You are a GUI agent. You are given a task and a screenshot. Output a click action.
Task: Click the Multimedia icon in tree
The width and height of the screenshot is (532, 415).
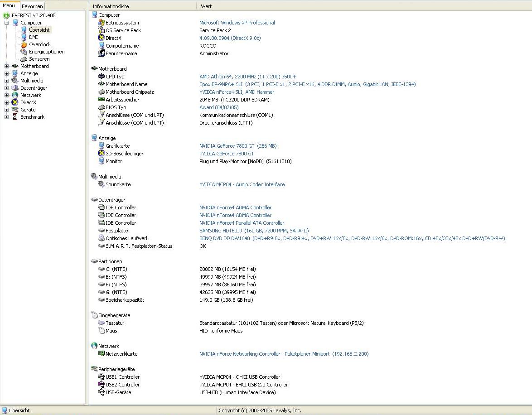point(15,81)
